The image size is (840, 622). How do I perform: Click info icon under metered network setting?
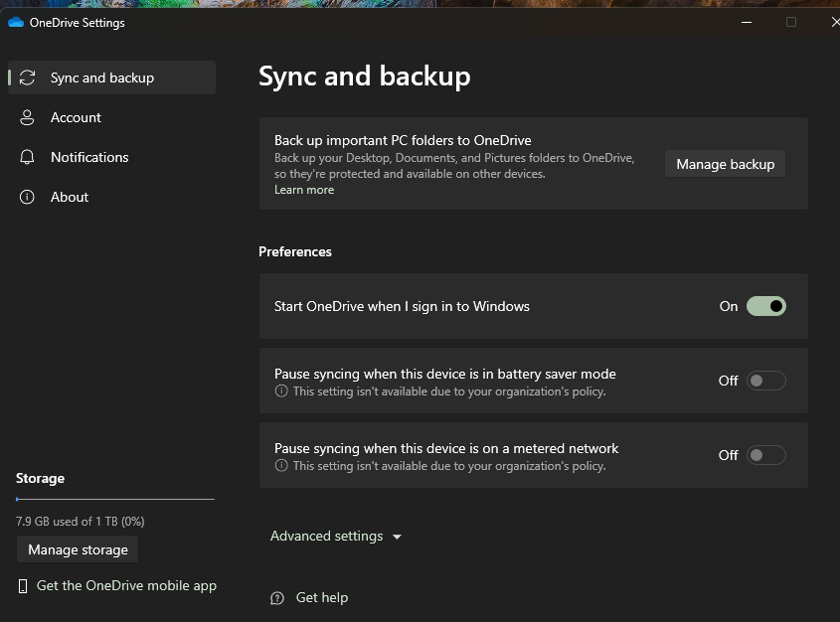[281, 466]
